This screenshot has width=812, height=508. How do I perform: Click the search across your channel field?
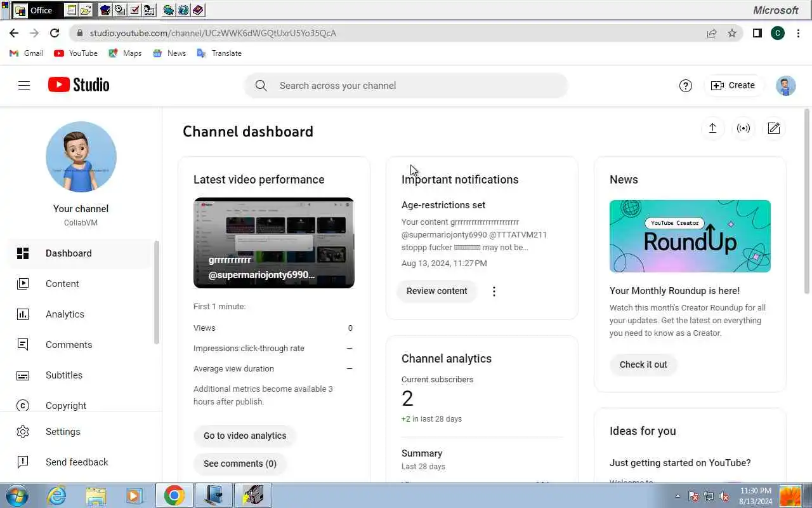tap(406, 86)
